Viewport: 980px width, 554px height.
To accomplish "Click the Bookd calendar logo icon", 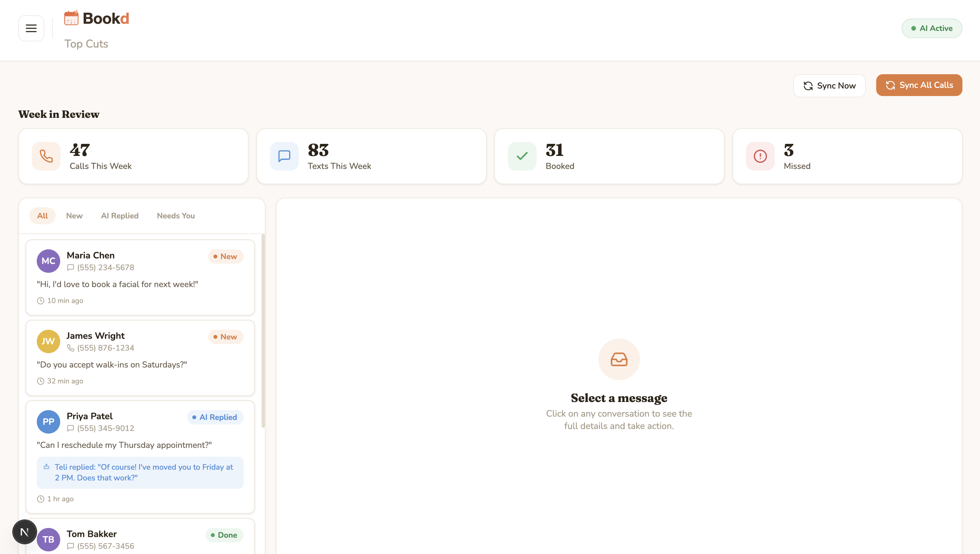I will tap(71, 18).
